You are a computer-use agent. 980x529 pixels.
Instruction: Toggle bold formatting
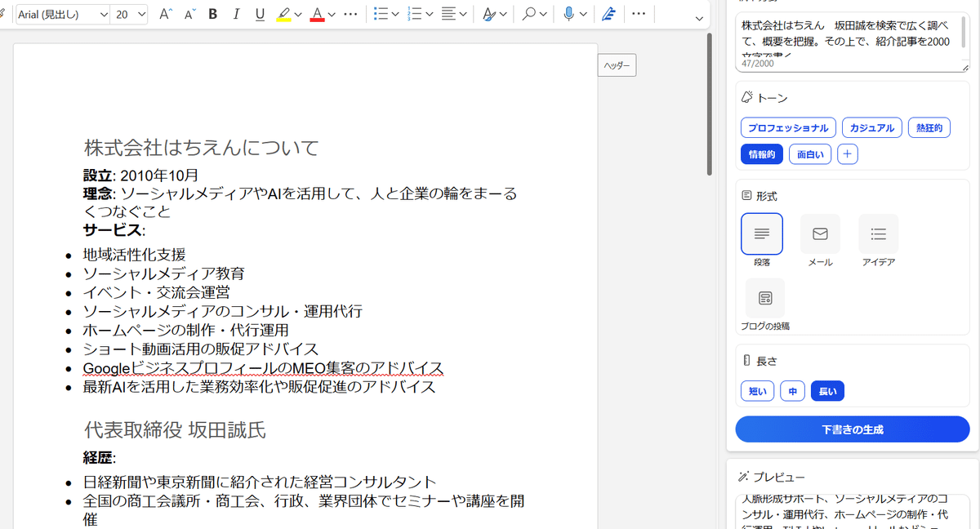(x=213, y=15)
